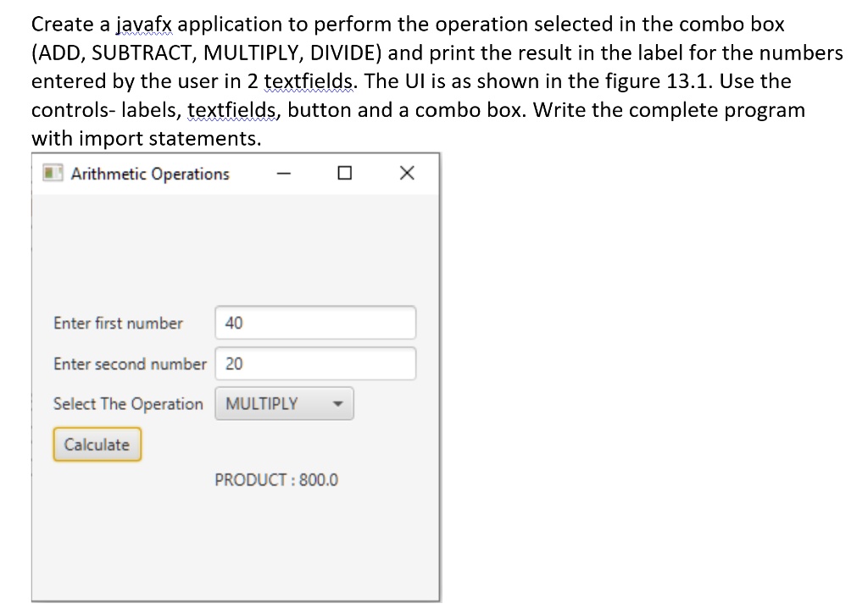The height and width of the screenshot is (609, 868).
Task: Maximize the Arithmetic Operations window
Action: coord(344,173)
